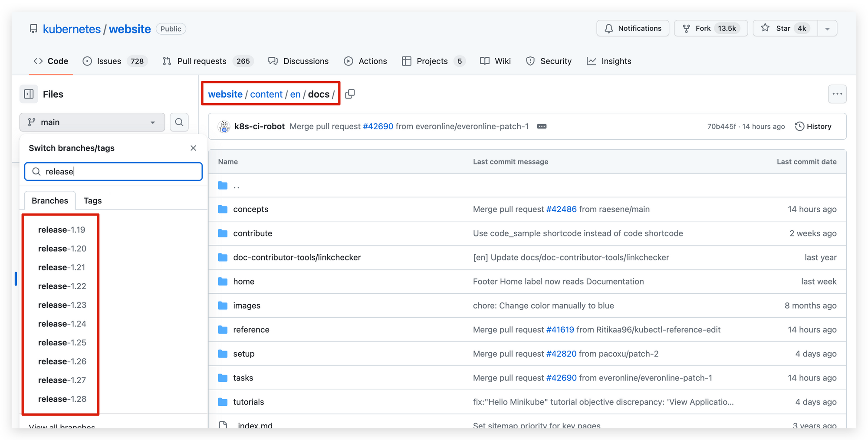Select branch release-1.20

(62, 249)
